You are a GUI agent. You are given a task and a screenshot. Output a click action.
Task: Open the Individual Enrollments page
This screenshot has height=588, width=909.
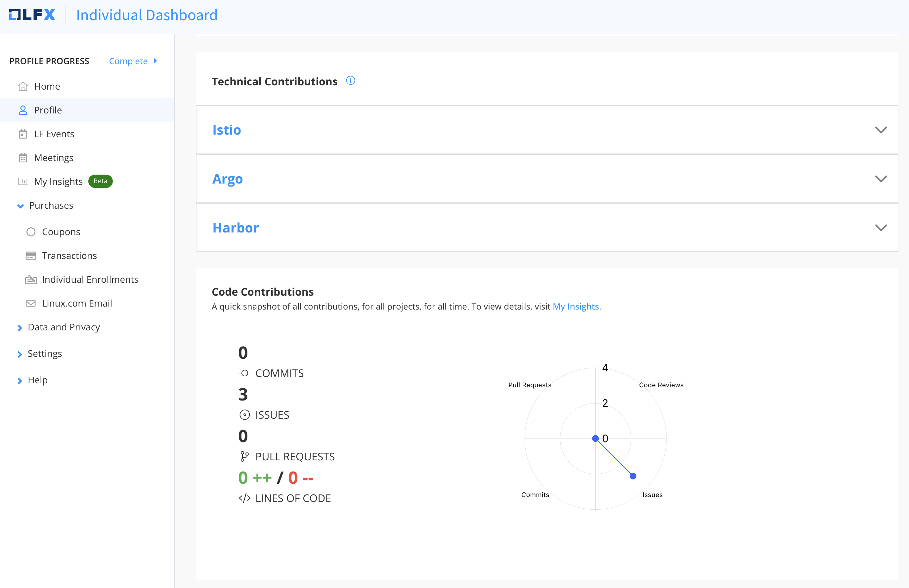90,279
